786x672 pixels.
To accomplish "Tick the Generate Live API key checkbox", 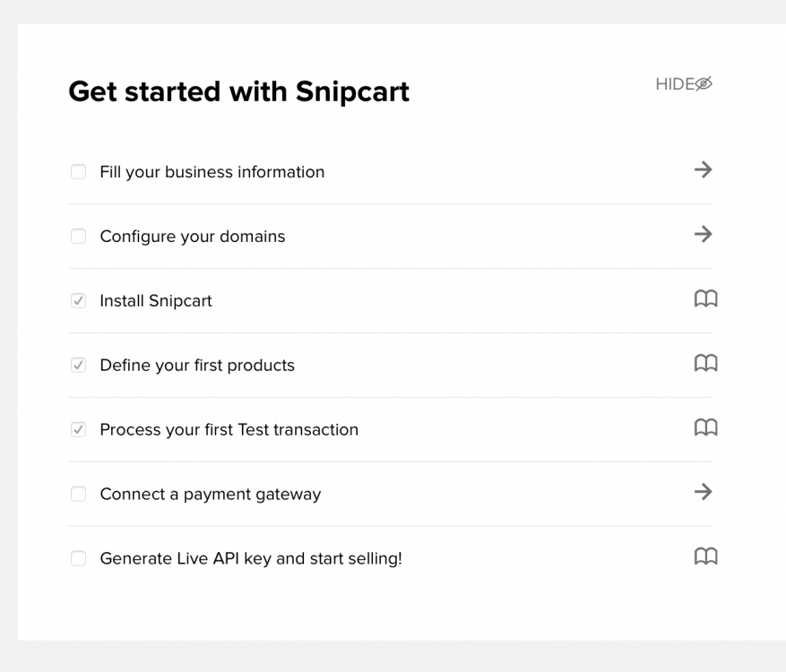I will coord(79,559).
